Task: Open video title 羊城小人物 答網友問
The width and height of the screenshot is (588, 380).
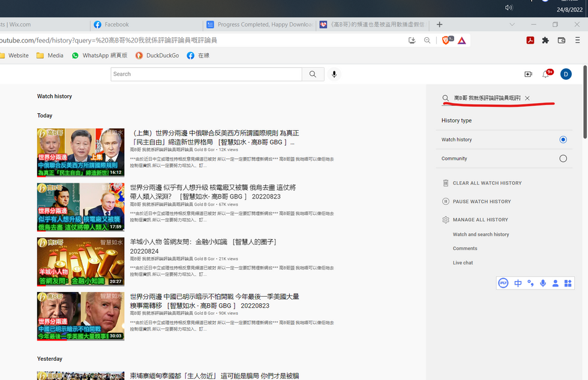Action: click(x=203, y=246)
